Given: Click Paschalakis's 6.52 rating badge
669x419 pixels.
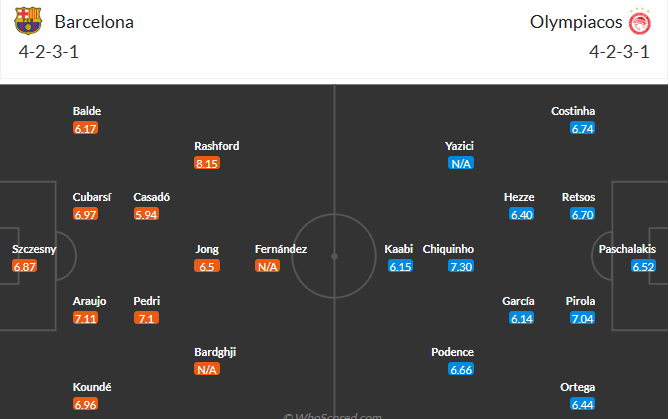Looking at the screenshot, I should tap(643, 266).
